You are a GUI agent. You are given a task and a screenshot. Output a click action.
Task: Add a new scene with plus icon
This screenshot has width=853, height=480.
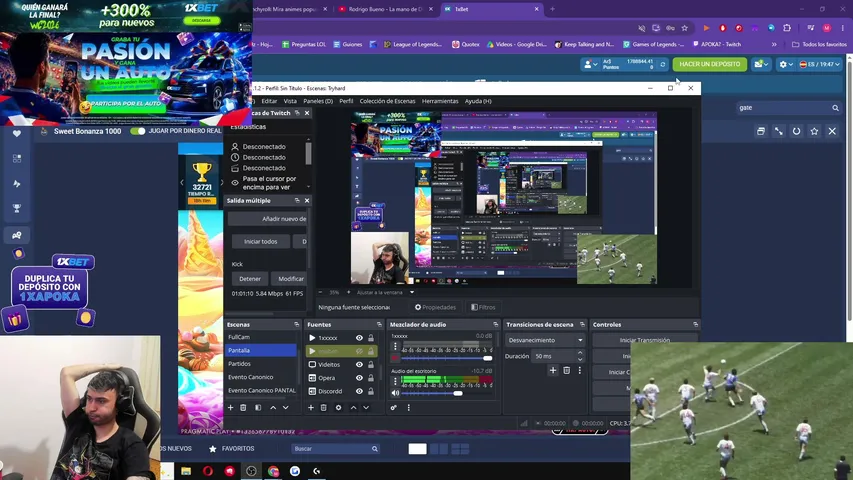[230, 408]
